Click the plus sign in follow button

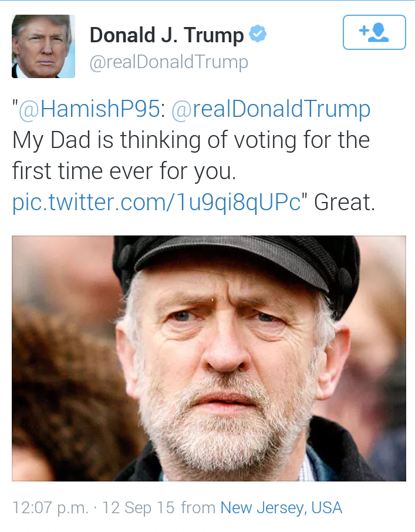363,29
